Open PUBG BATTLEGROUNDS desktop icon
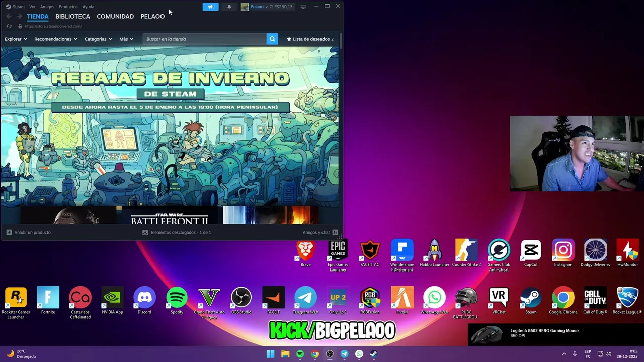644x362 pixels. tap(466, 303)
